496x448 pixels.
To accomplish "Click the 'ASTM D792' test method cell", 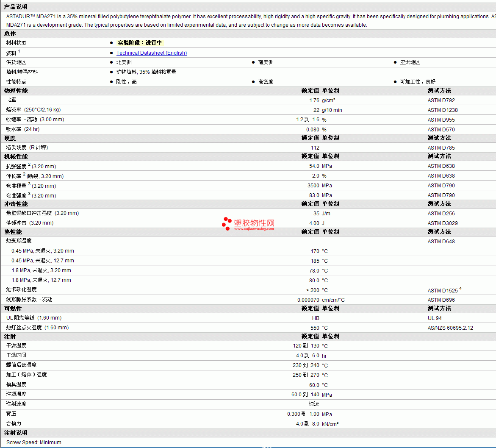I will [441, 100].
